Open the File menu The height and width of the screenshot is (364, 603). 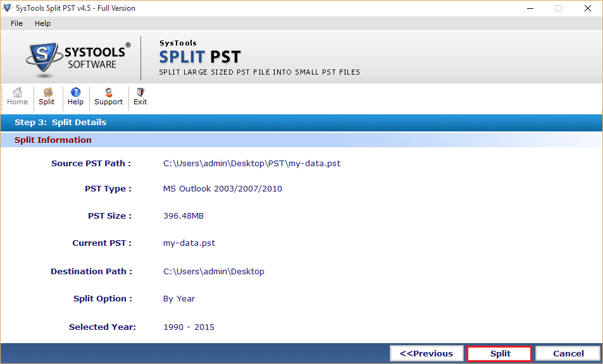pos(16,23)
